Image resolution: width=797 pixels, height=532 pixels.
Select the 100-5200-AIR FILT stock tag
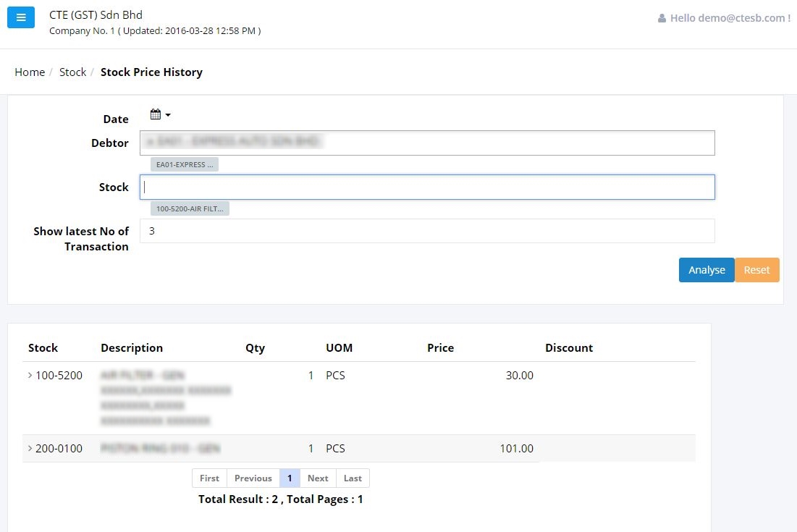pyautogui.click(x=190, y=209)
